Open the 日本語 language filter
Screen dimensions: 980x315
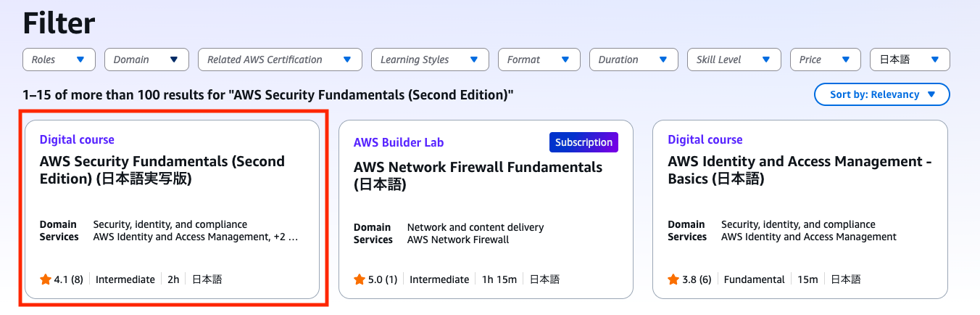tap(910, 60)
